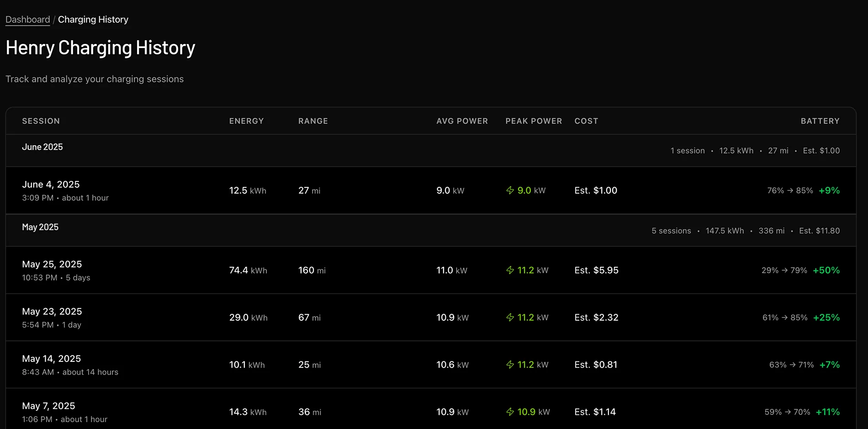Click the 11.0 kW average power value
Viewport: 868px width, 429px height.
(x=452, y=270)
